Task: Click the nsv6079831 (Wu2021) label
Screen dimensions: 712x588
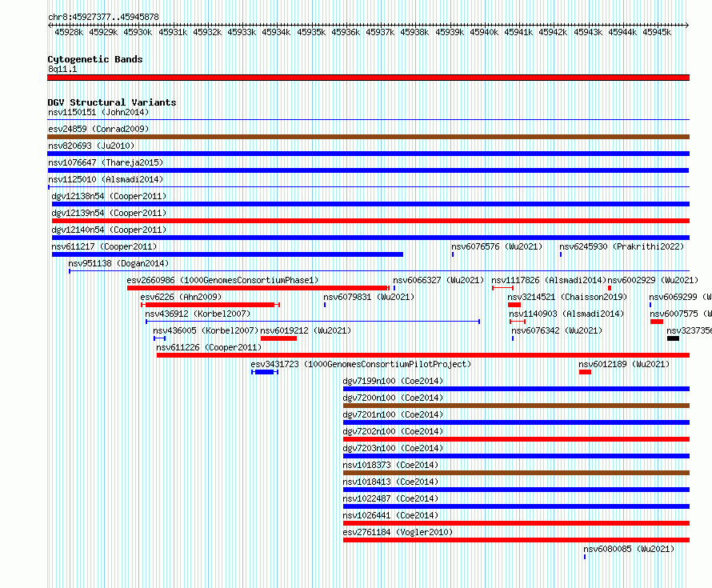Action: pos(369,297)
